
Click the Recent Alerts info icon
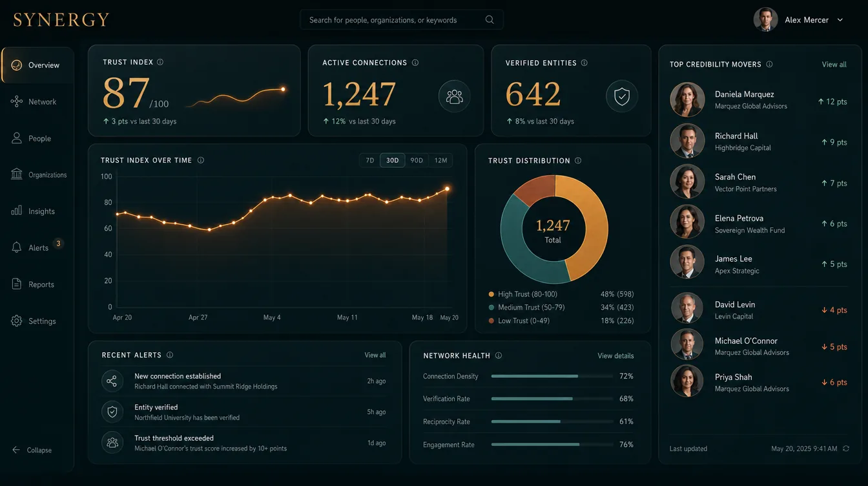coord(170,355)
